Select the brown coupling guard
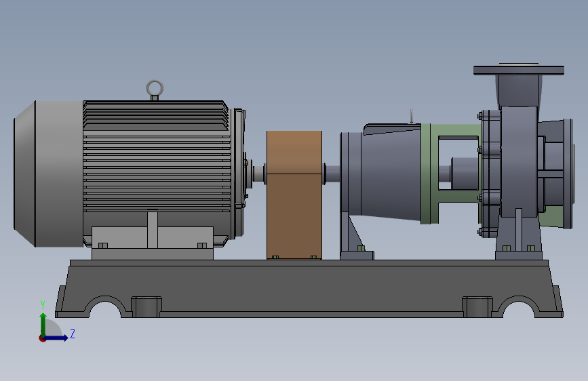588x381 pixels. [294, 195]
